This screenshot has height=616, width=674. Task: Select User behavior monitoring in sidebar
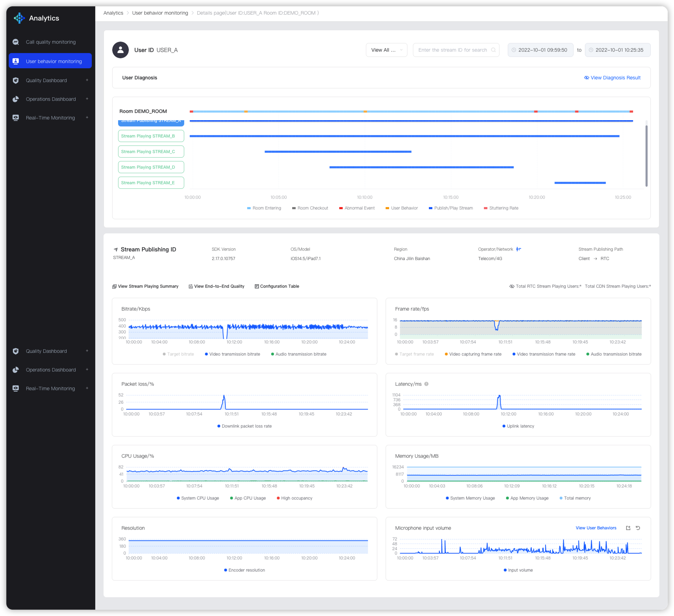50,61
